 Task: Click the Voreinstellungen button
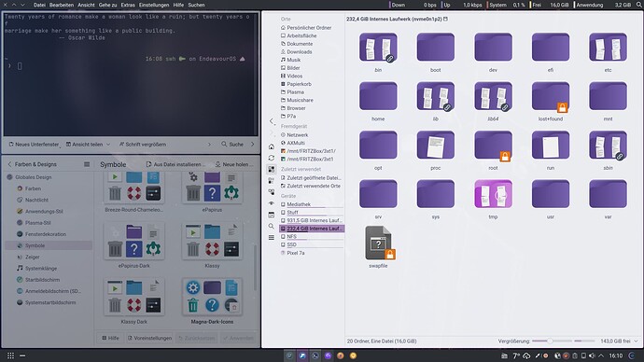pos(149,338)
